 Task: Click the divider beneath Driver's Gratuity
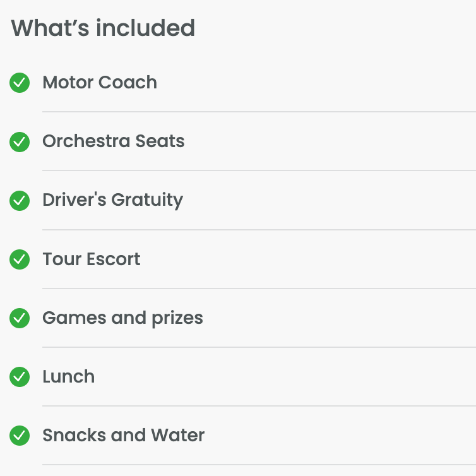pyautogui.click(x=259, y=230)
